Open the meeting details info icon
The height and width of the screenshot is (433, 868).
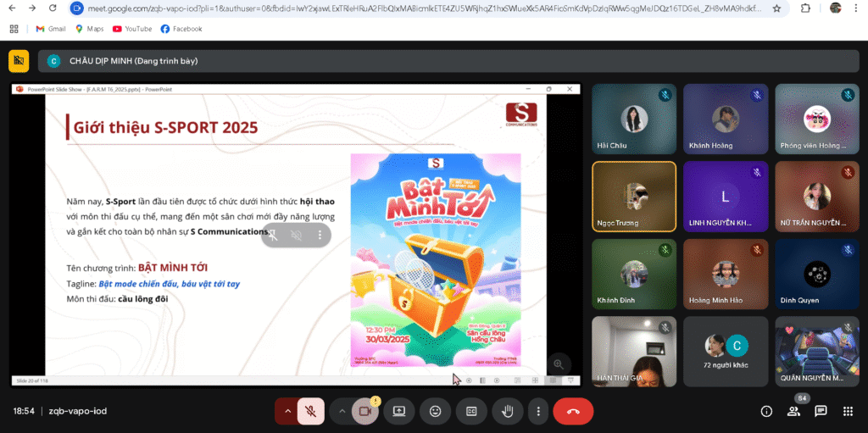click(766, 411)
